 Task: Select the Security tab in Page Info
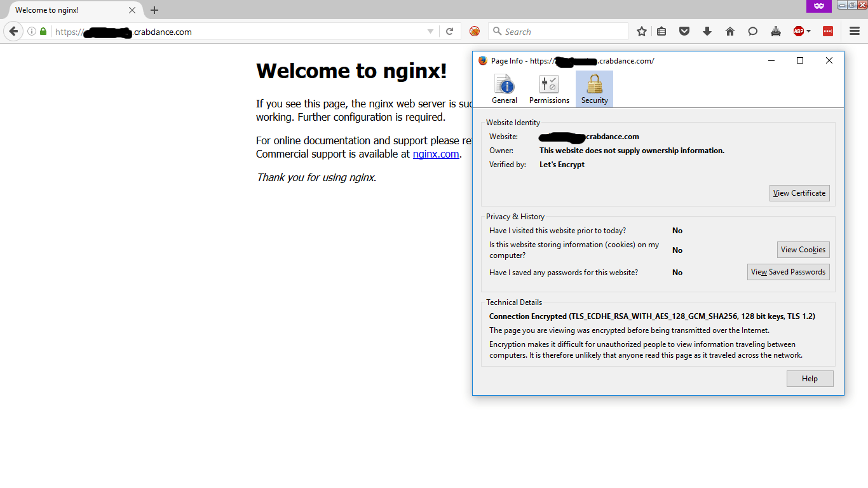click(594, 89)
